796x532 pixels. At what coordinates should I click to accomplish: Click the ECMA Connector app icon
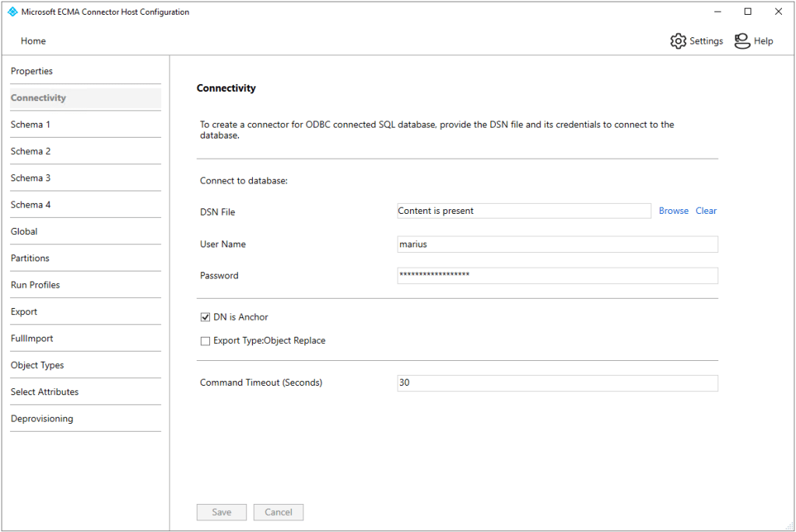(12, 12)
